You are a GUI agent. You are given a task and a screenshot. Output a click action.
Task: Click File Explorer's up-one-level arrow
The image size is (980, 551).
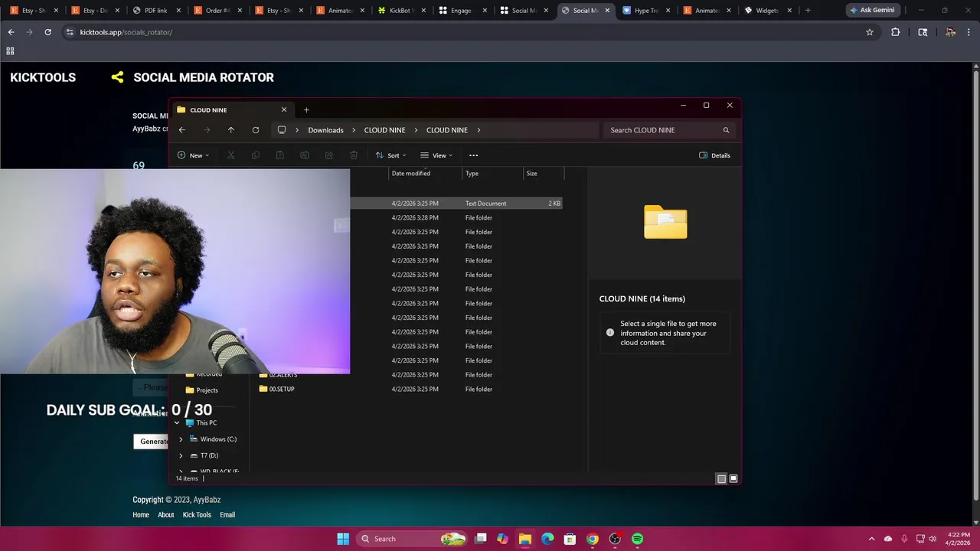click(230, 130)
